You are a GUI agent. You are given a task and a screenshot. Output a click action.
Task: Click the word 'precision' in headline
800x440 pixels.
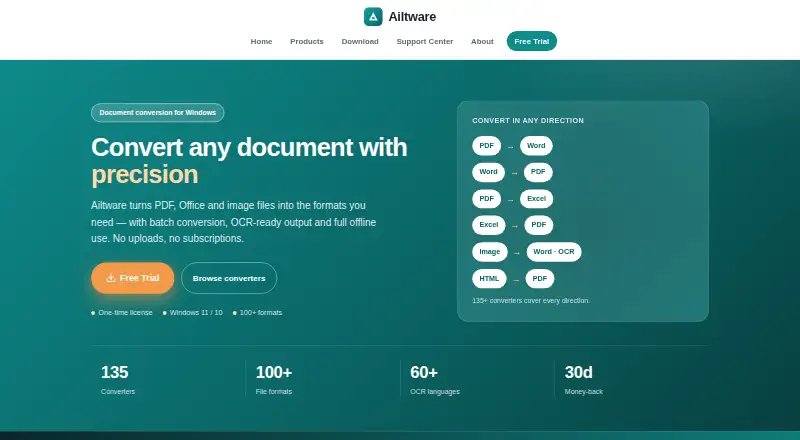click(145, 174)
